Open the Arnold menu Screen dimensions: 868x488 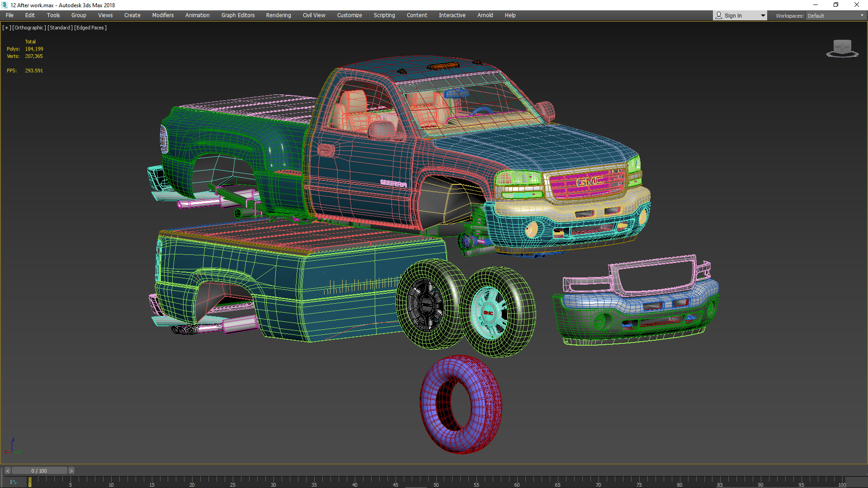point(485,15)
